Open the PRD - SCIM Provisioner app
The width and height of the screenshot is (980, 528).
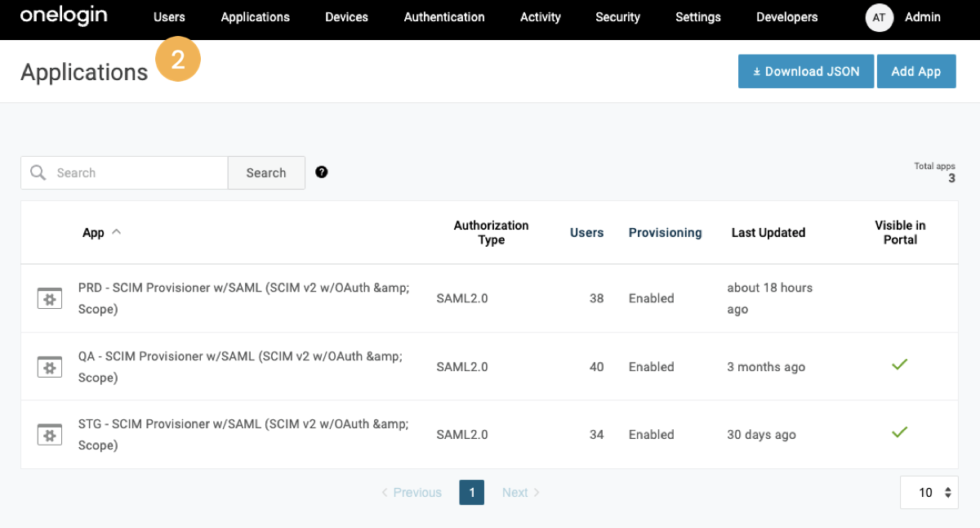(243, 298)
